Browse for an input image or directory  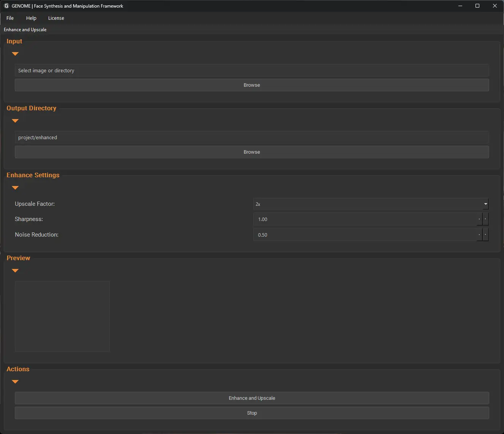(x=252, y=85)
